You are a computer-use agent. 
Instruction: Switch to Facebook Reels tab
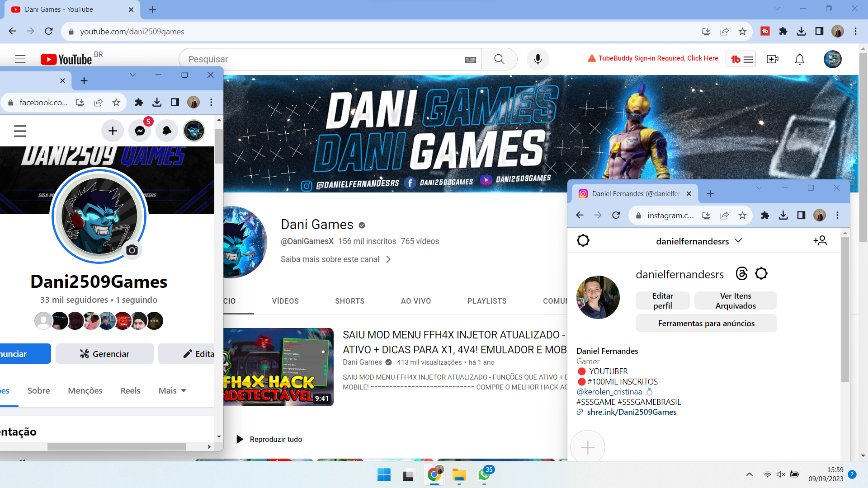(x=130, y=390)
